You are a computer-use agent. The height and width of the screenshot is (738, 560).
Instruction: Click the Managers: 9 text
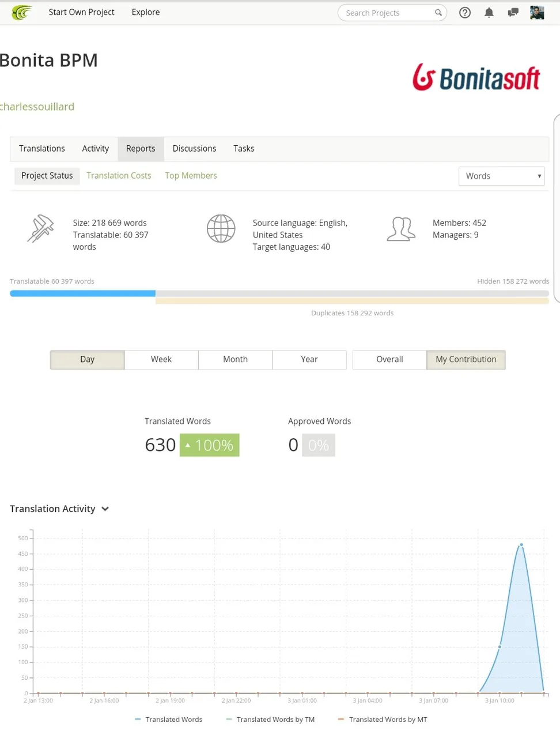coord(455,235)
